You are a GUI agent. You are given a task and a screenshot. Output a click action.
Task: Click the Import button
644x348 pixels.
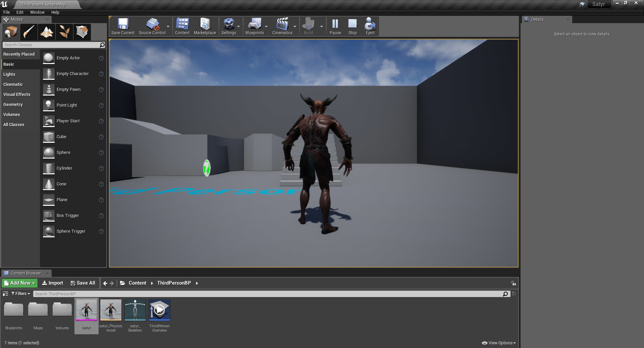pyautogui.click(x=53, y=283)
